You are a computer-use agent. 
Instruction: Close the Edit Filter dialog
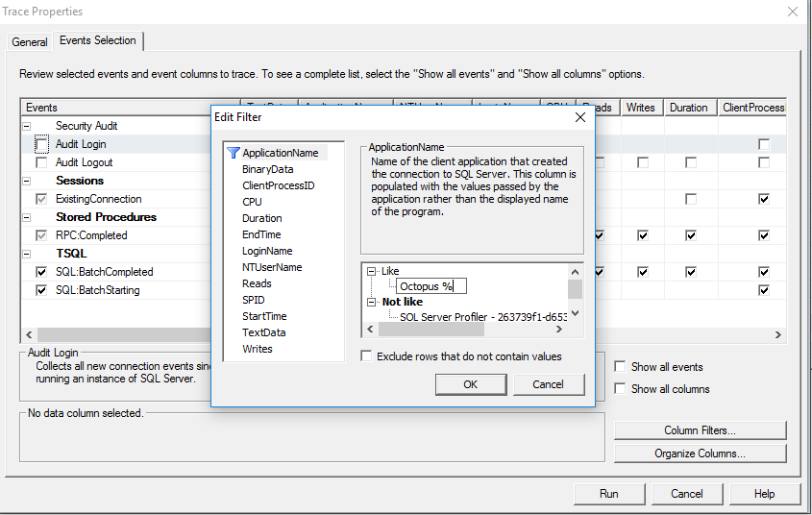579,117
